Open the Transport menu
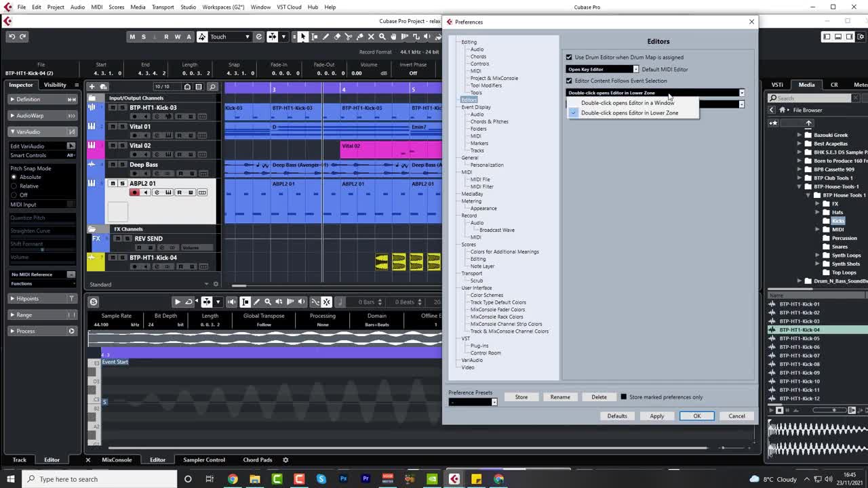 (x=163, y=7)
